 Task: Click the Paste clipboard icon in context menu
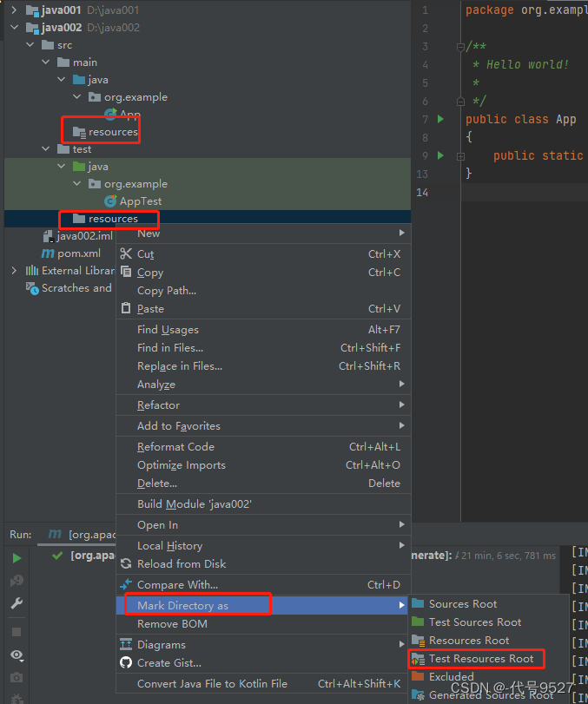(126, 309)
